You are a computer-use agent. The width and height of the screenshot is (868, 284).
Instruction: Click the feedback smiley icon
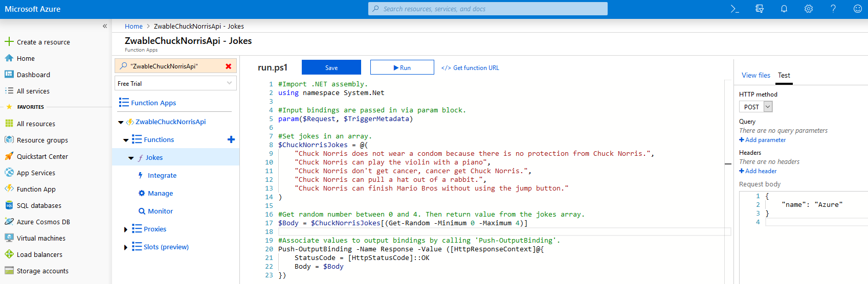click(x=858, y=9)
